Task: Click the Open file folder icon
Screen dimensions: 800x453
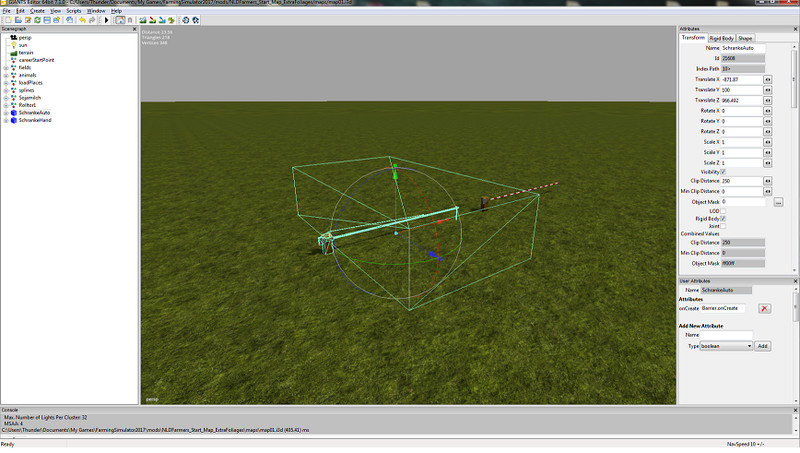Action: tap(18, 19)
